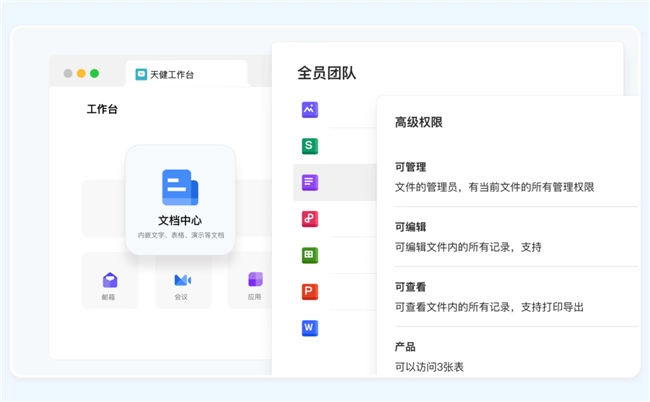This screenshot has width=650, height=402.
Task: Select the 产品 permission entry
Action: coord(405,347)
